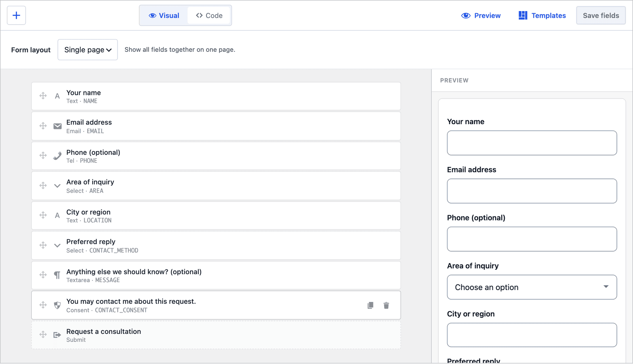
Task: Select the Request a consultation submit row
Action: [216, 335]
